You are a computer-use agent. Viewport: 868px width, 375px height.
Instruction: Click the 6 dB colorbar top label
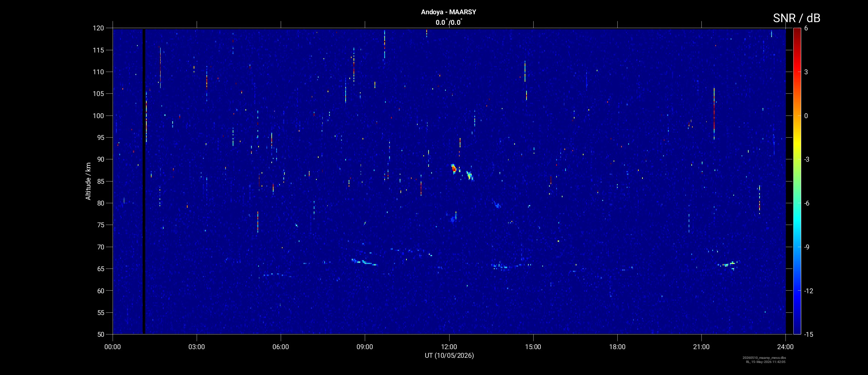(x=806, y=28)
